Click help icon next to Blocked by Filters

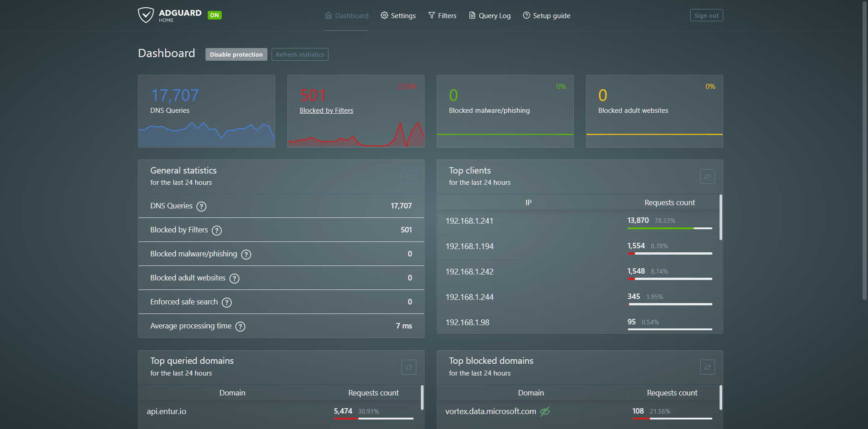(x=217, y=231)
